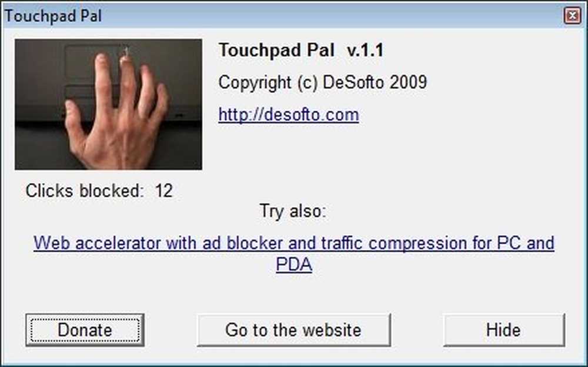Image resolution: width=588 pixels, height=367 pixels.
Task: Click the Clicks blocked label
Action: coord(85,191)
